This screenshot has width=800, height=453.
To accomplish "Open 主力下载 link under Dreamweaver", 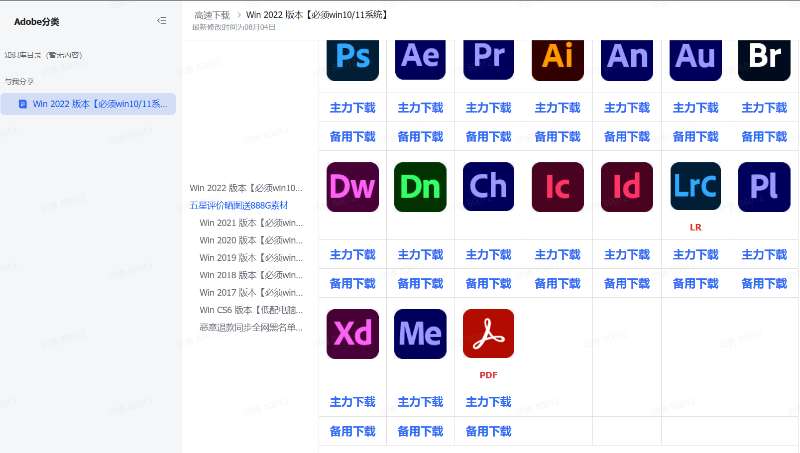I will [353, 255].
